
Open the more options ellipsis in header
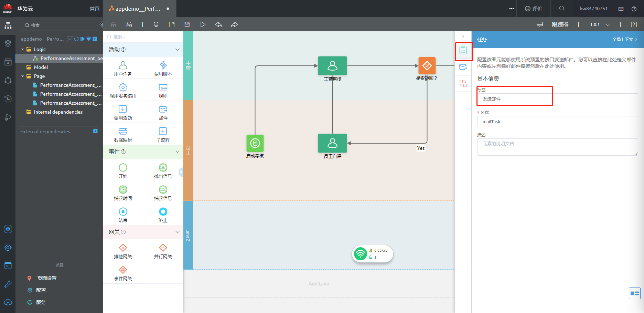[512, 9]
